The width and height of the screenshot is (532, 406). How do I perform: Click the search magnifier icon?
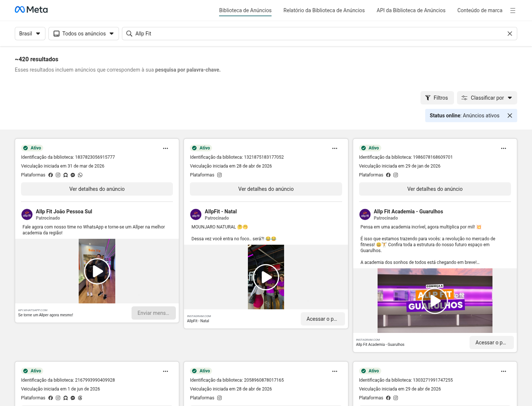coord(129,34)
